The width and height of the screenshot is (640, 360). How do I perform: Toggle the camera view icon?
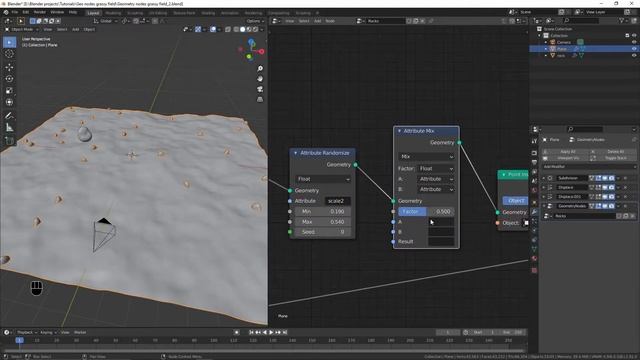(260, 89)
